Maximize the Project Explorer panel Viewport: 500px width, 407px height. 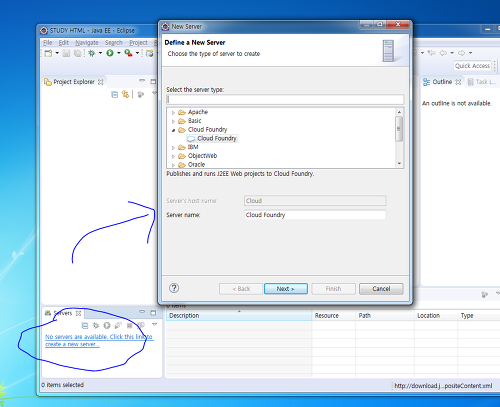[153, 81]
